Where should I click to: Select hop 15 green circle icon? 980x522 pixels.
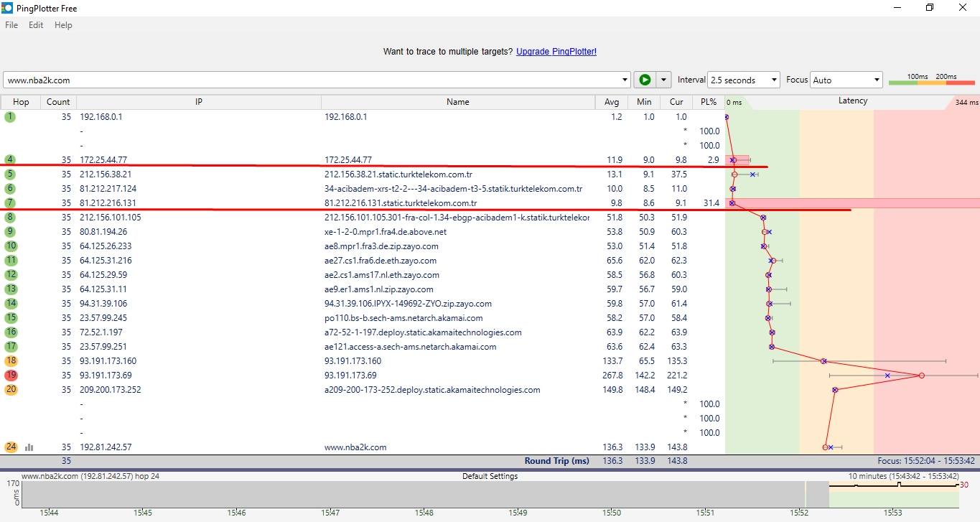pyautogui.click(x=11, y=318)
